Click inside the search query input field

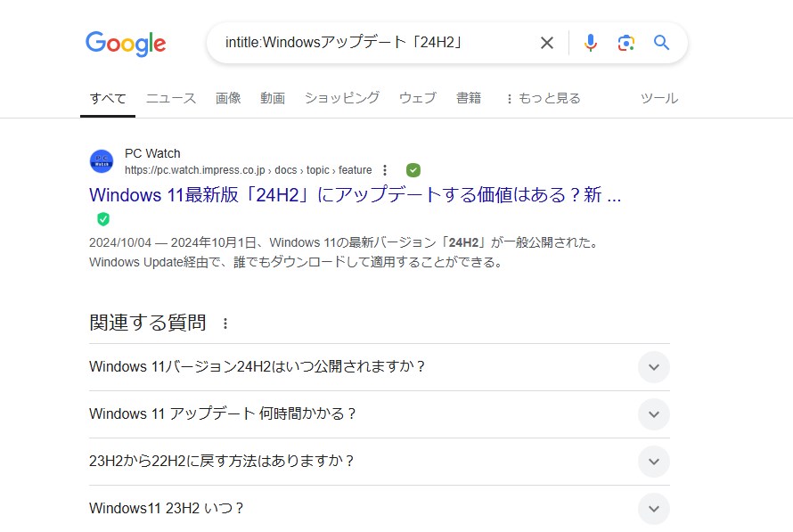365,43
